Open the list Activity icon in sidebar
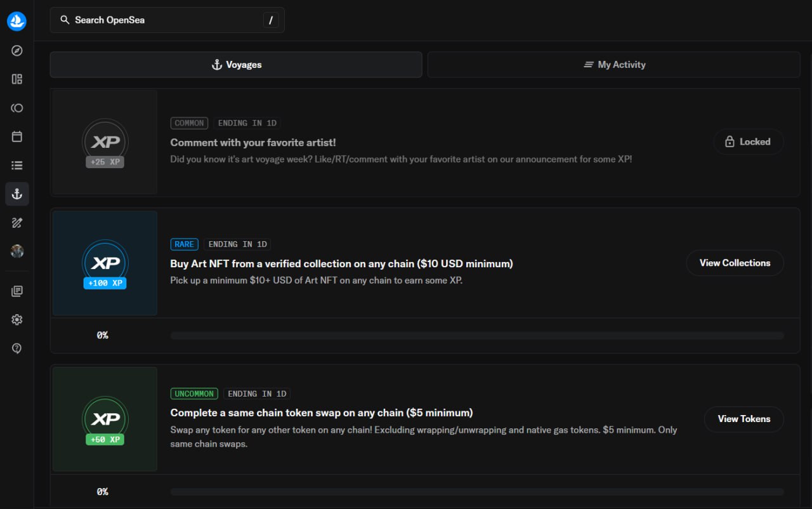The image size is (812, 509). 17,165
